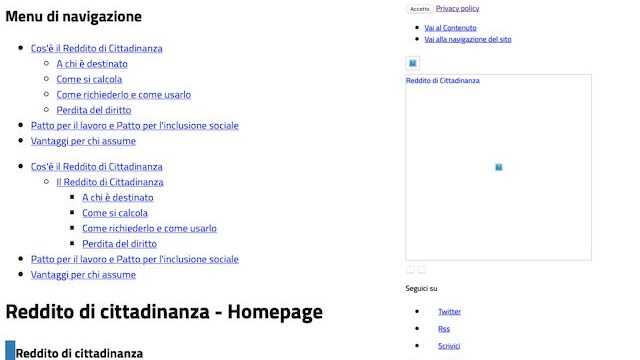Open Patto per il lavoro link directly below square-bullet Perdita del diritto

135,259
